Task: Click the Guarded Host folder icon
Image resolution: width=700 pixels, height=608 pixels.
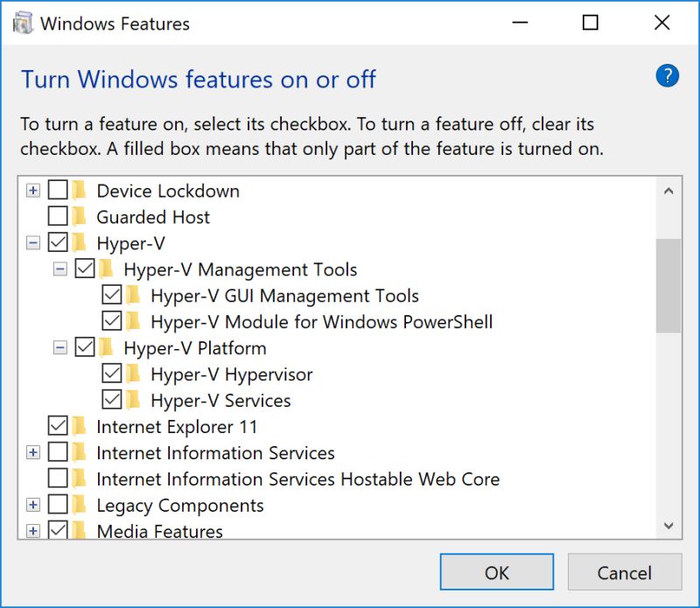Action: 79,217
